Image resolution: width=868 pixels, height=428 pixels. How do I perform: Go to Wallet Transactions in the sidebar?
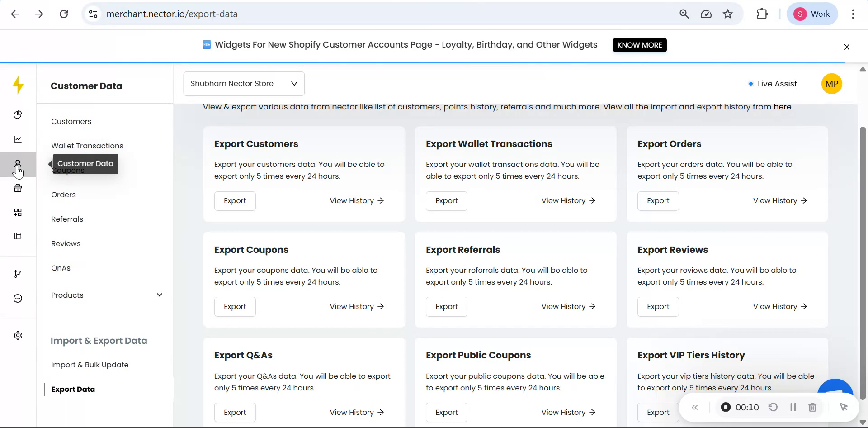87,146
